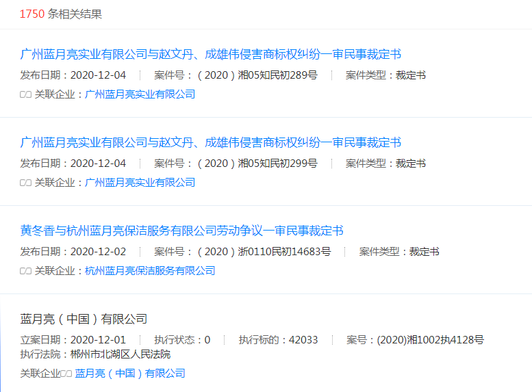Select 发布日期：2020-12-04 in 289号 entry
The image size is (532, 392).
pos(73,75)
